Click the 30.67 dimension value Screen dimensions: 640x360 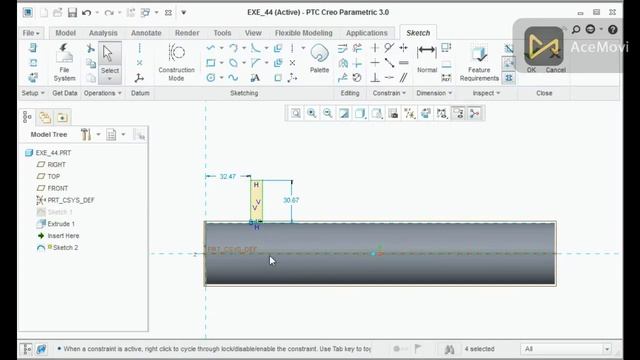point(291,200)
